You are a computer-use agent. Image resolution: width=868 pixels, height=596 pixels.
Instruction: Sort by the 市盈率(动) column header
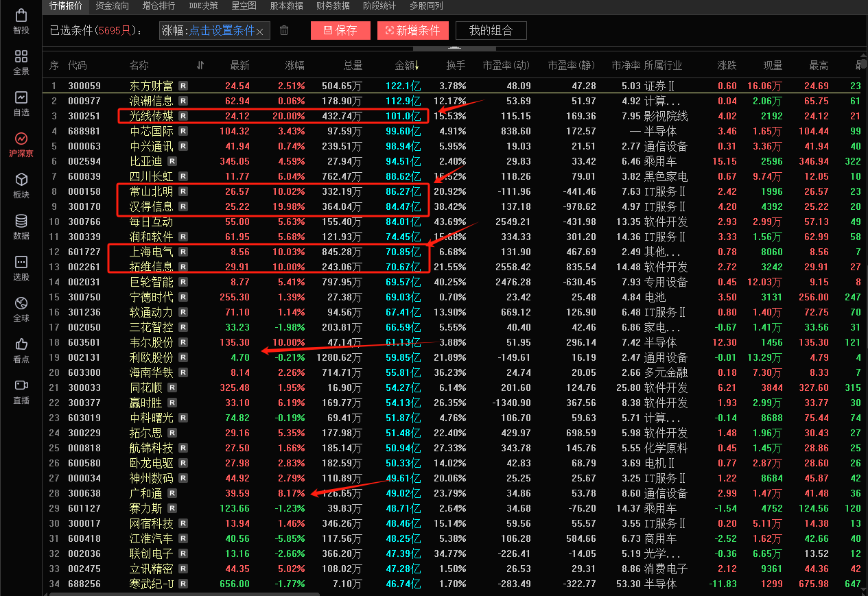(x=506, y=65)
